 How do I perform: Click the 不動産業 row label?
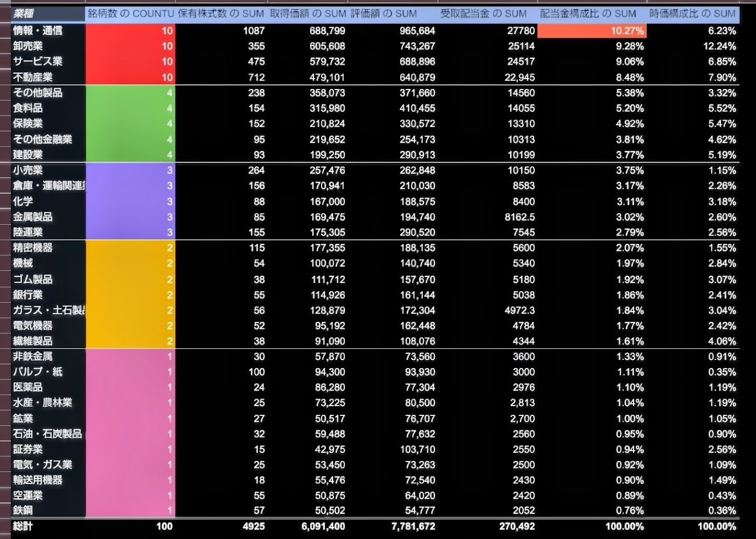tap(33, 77)
